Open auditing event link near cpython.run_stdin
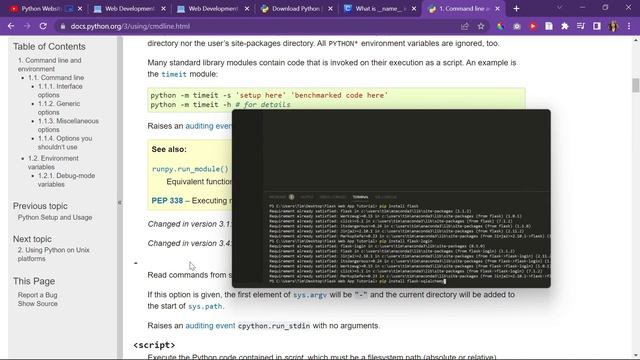The width and height of the screenshot is (640, 360). point(210,326)
